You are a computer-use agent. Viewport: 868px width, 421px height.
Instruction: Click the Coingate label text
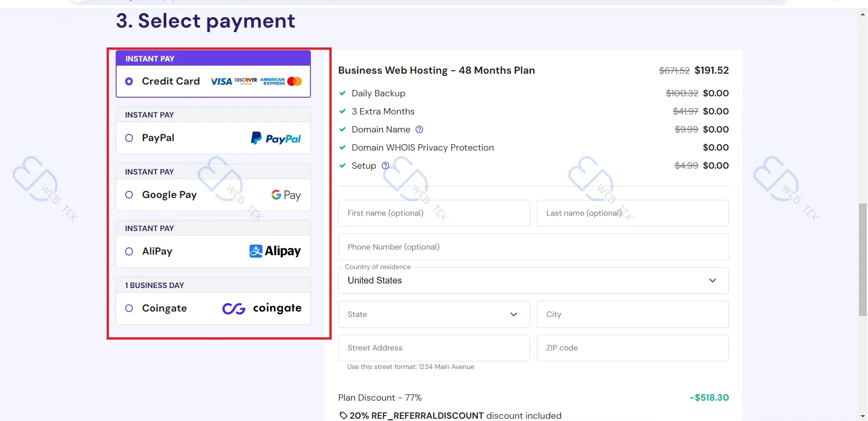tap(164, 308)
